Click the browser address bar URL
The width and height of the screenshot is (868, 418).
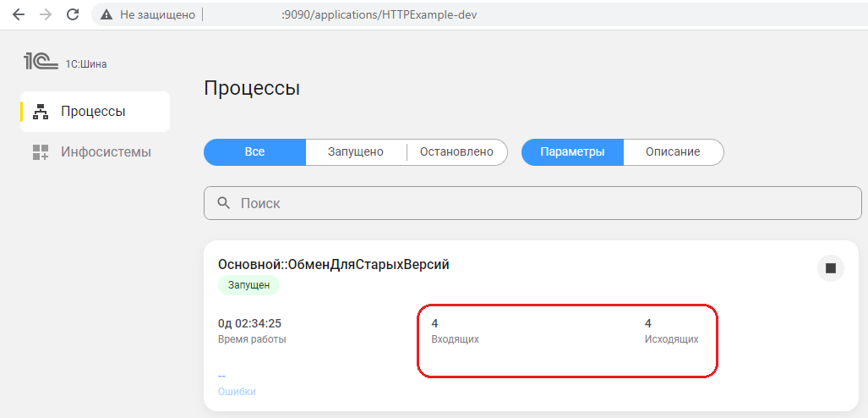tap(384, 15)
